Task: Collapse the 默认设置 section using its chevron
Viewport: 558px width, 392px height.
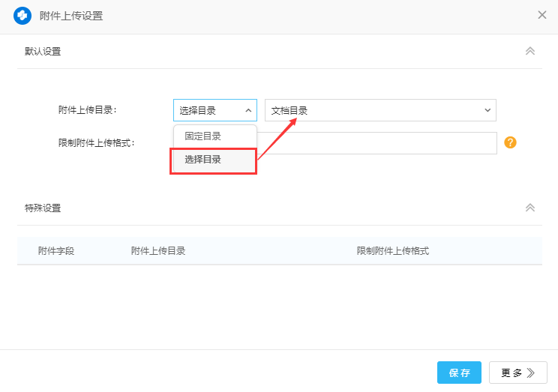Action: [x=529, y=51]
